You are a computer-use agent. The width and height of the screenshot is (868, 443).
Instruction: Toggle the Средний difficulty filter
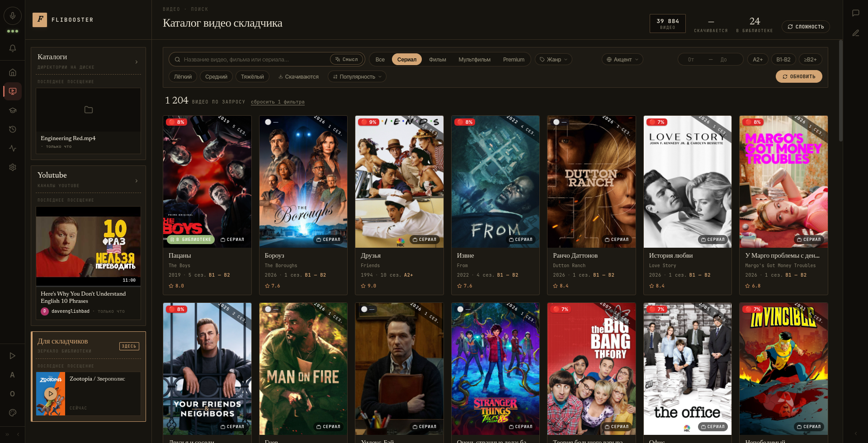pos(216,77)
